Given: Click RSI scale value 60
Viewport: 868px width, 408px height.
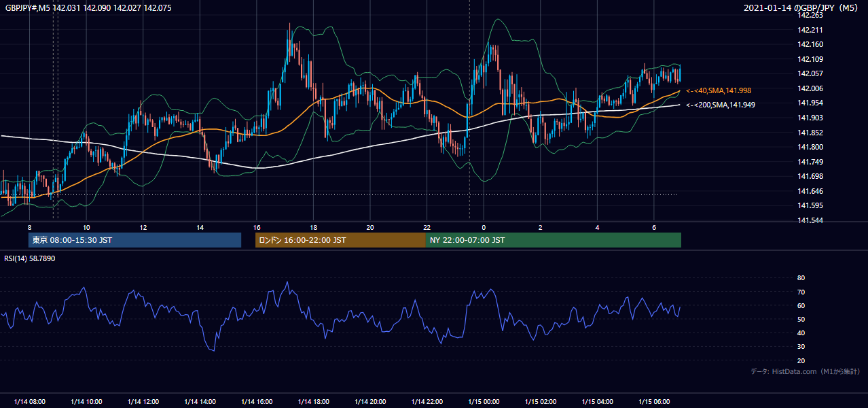Looking at the screenshot, I should click(x=801, y=305).
